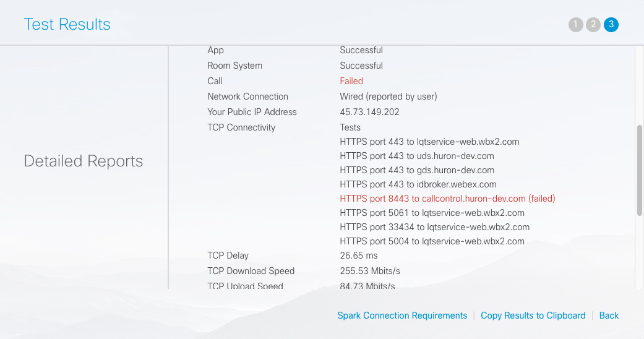Select the Detailed Reports section title
644x339 pixels.
tap(84, 161)
